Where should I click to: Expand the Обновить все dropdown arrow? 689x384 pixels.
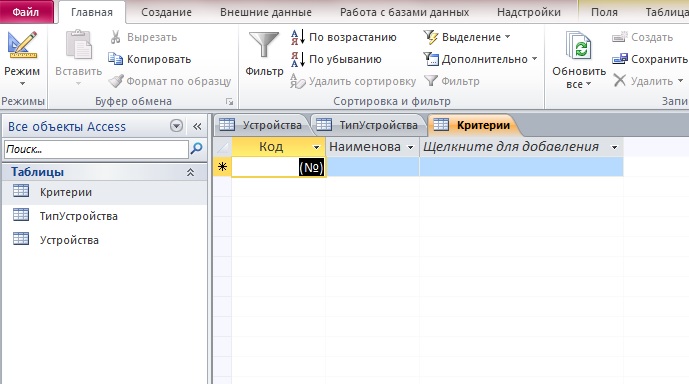point(588,84)
